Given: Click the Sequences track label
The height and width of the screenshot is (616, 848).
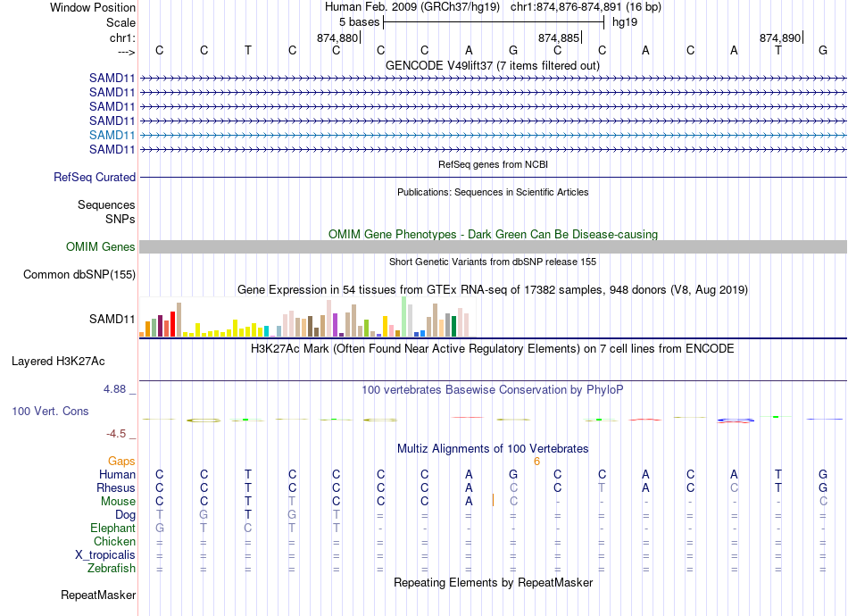Looking at the screenshot, I should coord(106,205).
